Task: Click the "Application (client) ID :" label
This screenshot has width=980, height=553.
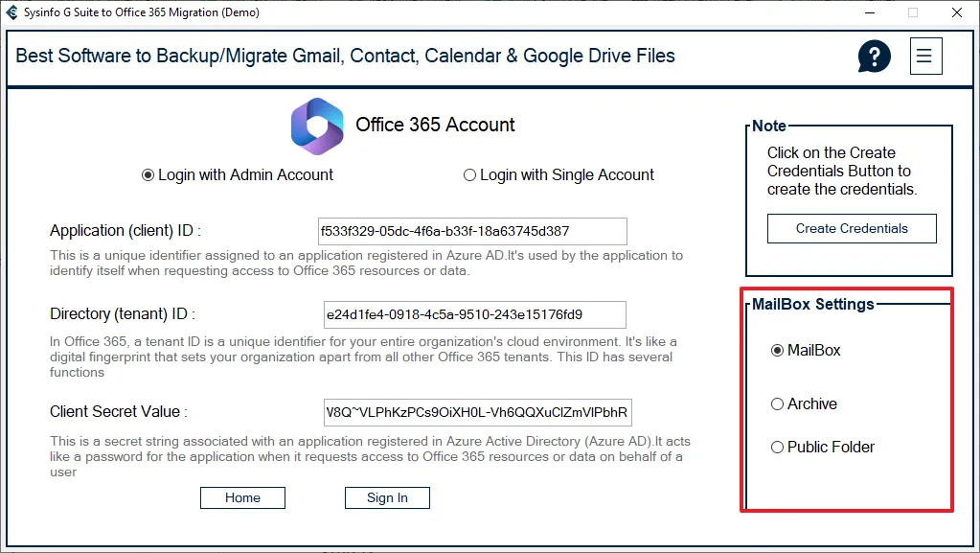Action: tap(125, 231)
